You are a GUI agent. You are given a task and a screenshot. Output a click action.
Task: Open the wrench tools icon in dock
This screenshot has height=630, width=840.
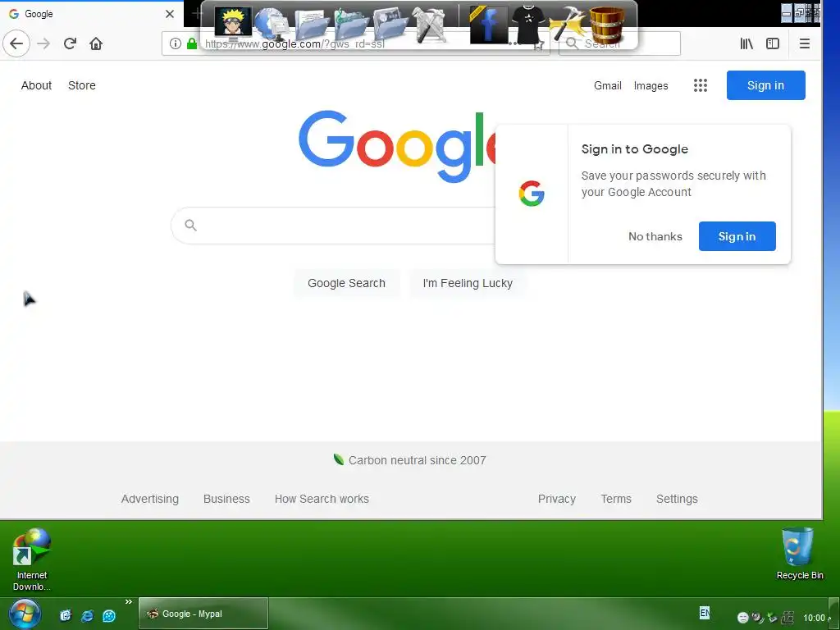[429, 25]
